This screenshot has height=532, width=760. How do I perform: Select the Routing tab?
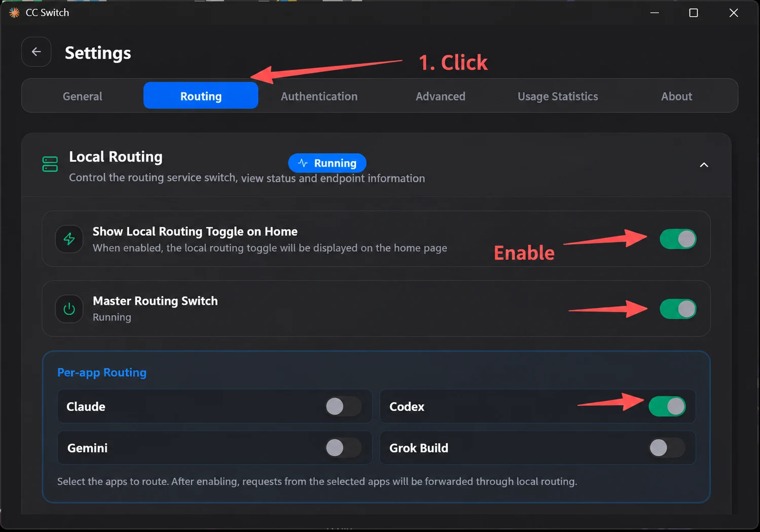[x=201, y=96]
